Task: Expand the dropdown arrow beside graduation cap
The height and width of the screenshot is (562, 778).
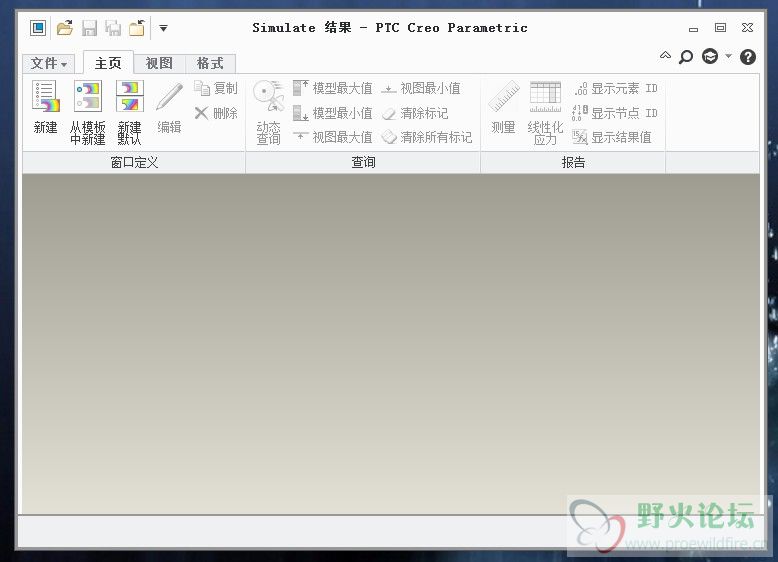Action: pos(728,56)
